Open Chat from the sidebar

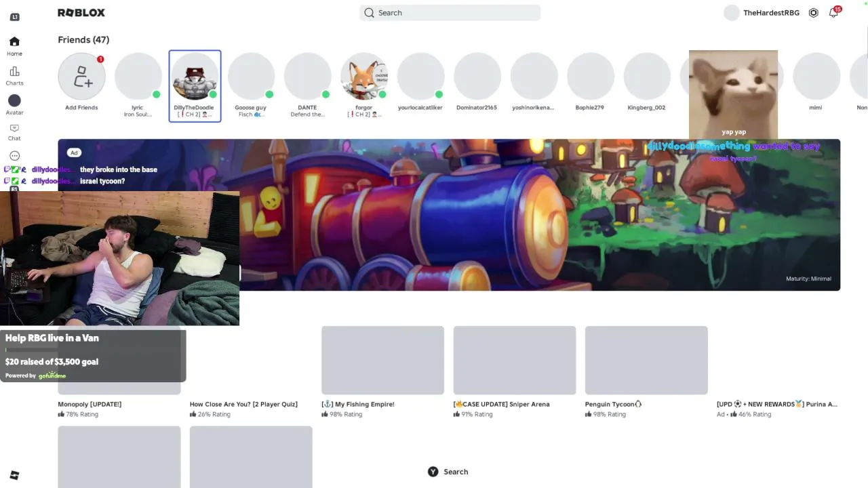pos(14,132)
